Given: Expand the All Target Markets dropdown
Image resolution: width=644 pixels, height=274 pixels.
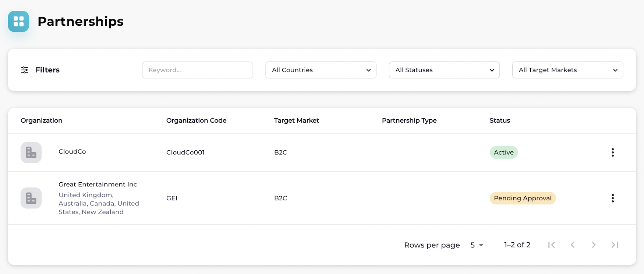Looking at the screenshot, I should tap(567, 70).
